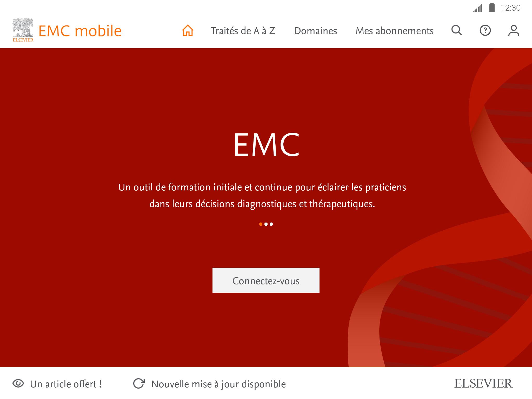Check the signal strength icon
532x399 pixels.
tap(477, 8)
